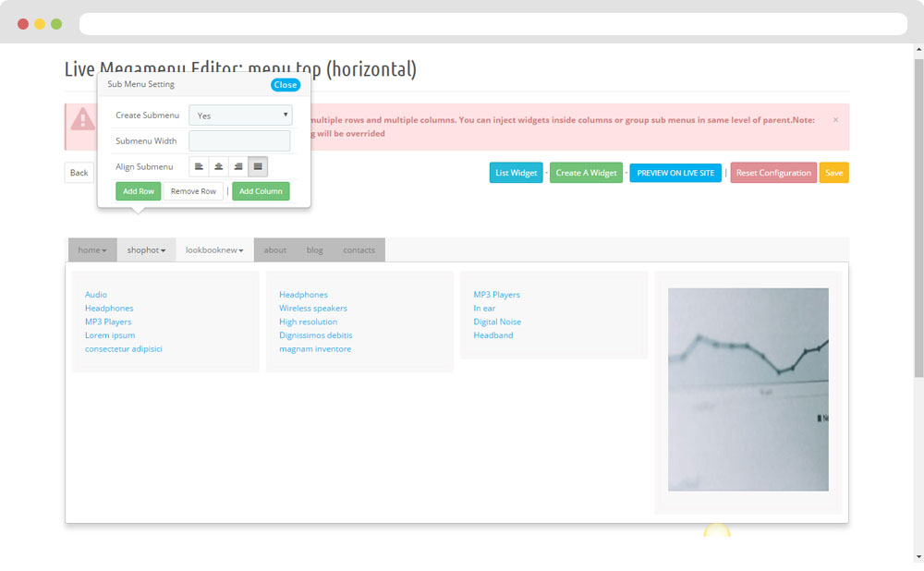
Task: Open the magnam inventore link
Action: point(315,349)
